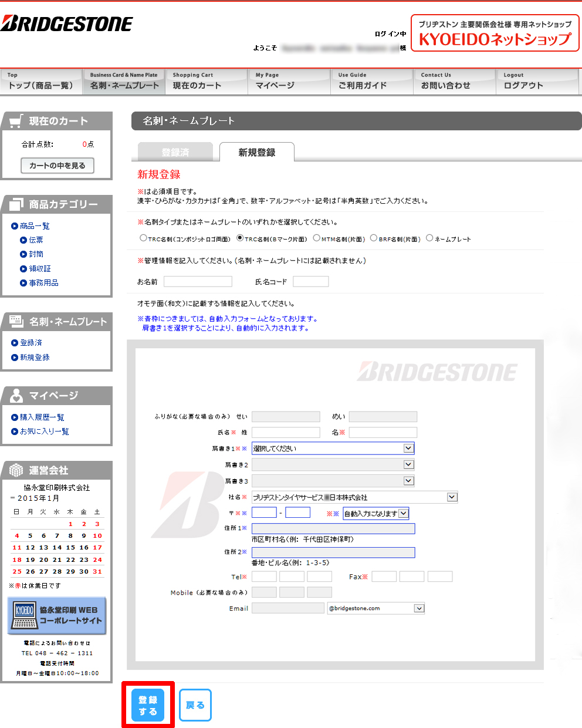Click the お名前 input field
Screen dimensions: 582x728
tap(198, 282)
